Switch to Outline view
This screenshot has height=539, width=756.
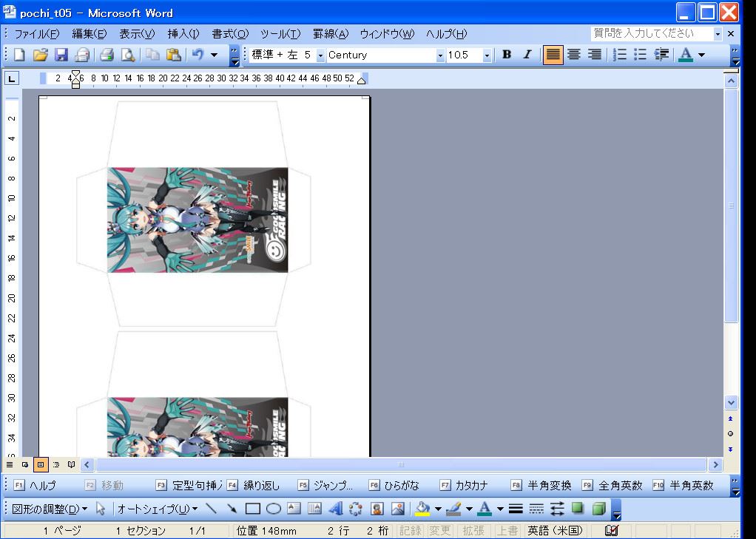(56, 465)
